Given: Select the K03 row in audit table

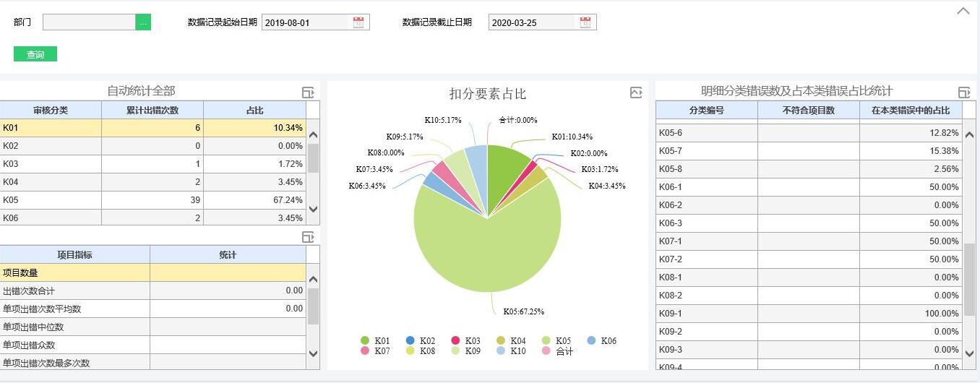Looking at the screenshot, I should pos(152,164).
